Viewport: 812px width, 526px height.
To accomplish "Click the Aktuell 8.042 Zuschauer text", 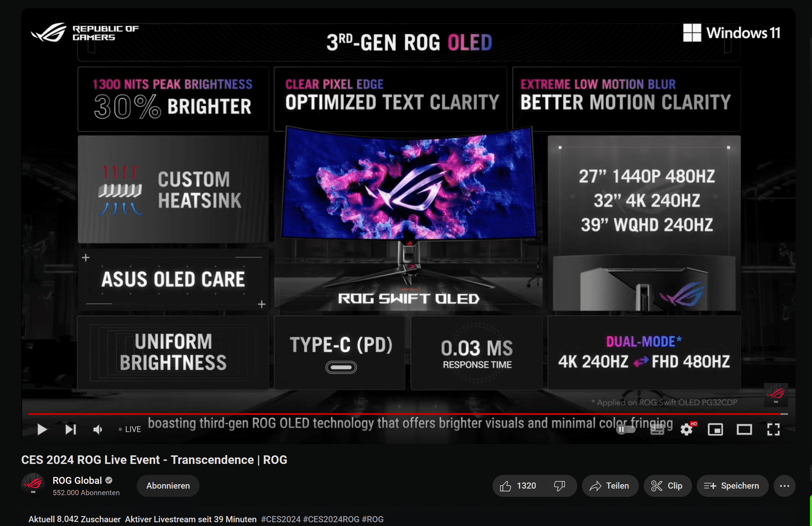I will [x=74, y=519].
